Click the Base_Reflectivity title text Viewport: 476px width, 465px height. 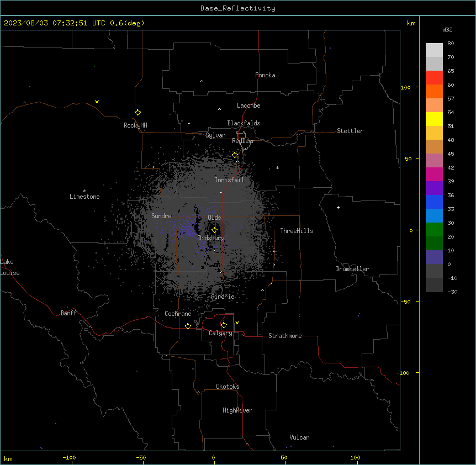point(238,8)
